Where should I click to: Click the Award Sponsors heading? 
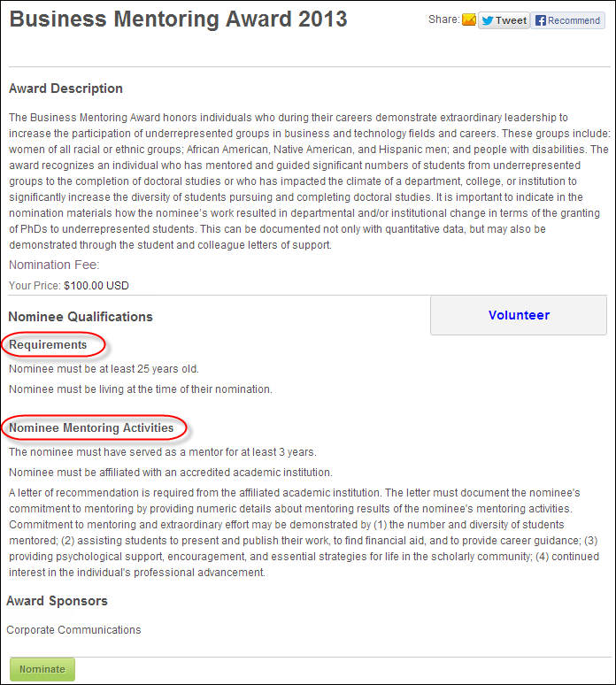[x=57, y=601]
